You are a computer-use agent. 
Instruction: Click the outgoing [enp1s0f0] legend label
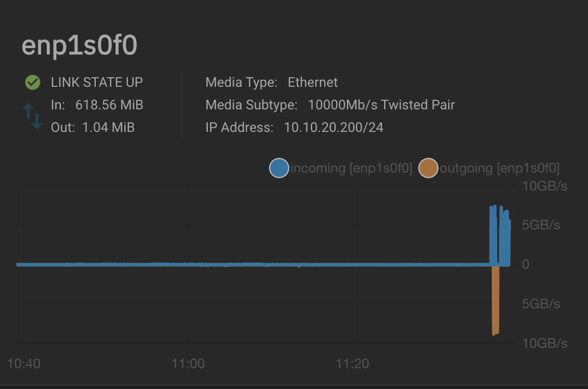tap(500, 168)
